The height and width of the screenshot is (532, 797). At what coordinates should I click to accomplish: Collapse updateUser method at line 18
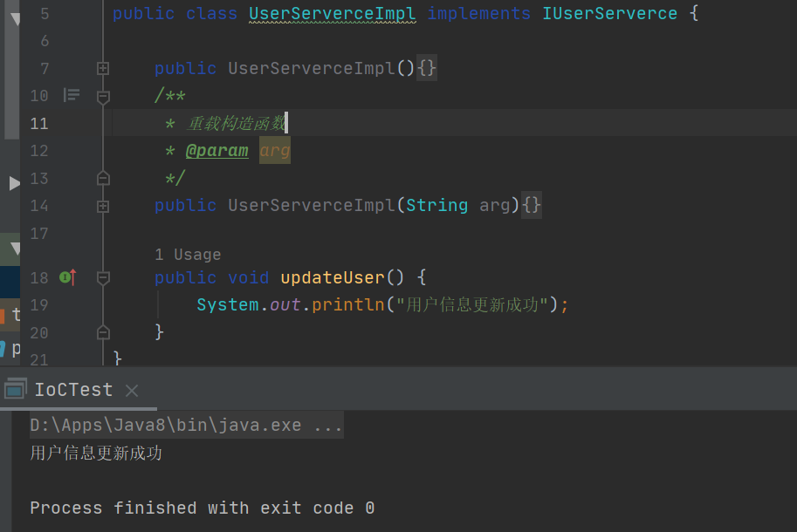click(103, 277)
